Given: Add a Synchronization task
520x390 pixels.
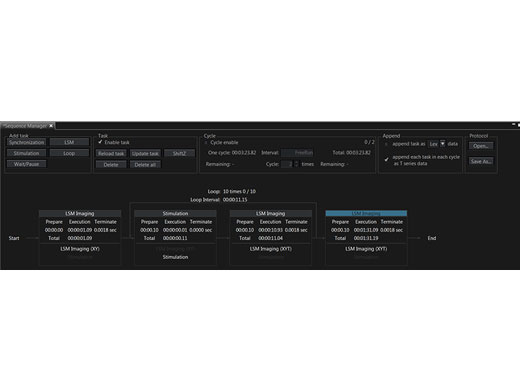Looking at the screenshot, I should click(26, 142).
